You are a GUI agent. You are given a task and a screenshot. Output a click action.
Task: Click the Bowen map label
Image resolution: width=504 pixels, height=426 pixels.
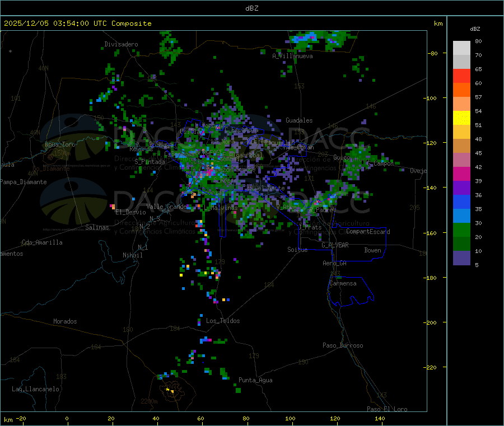[372, 250]
